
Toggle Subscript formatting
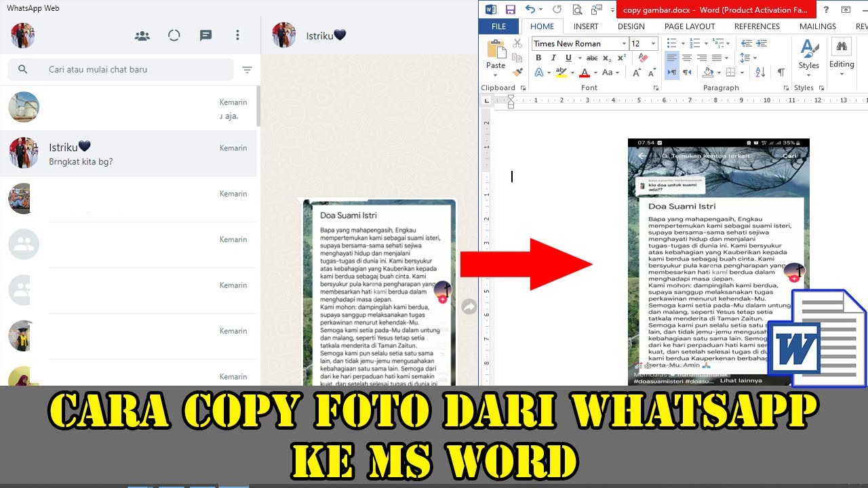608,58
